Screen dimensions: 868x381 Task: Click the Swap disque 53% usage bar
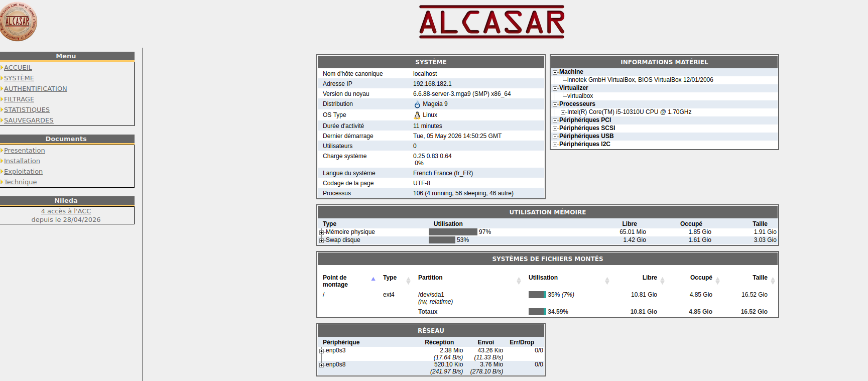coord(442,240)
